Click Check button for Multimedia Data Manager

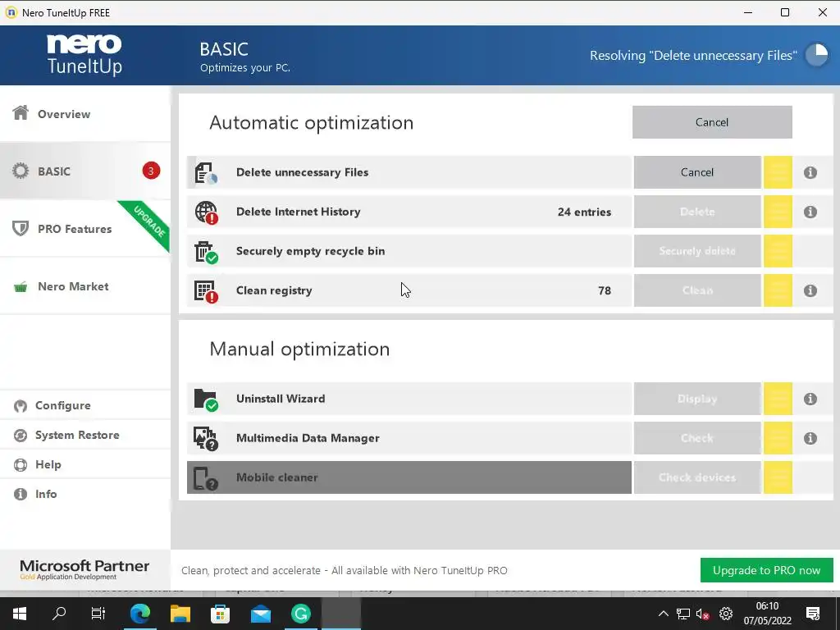click(x=697, y=438)
